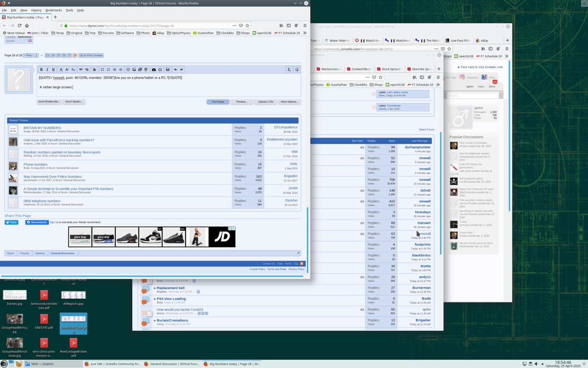Image resolution: width=588 pixels, height=368 pixels.
Task: Toggle BB code editor mode icon
Action: (297, 70)
